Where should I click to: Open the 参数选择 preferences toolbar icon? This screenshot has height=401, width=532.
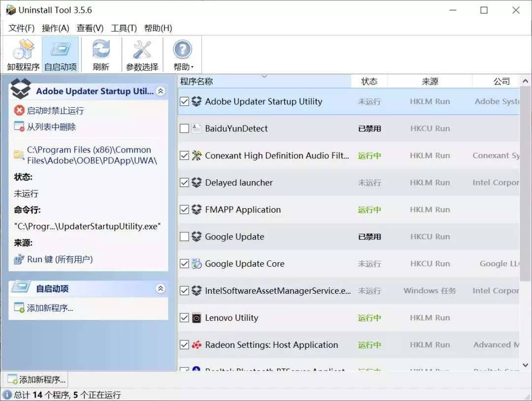(x=142, y=50)
